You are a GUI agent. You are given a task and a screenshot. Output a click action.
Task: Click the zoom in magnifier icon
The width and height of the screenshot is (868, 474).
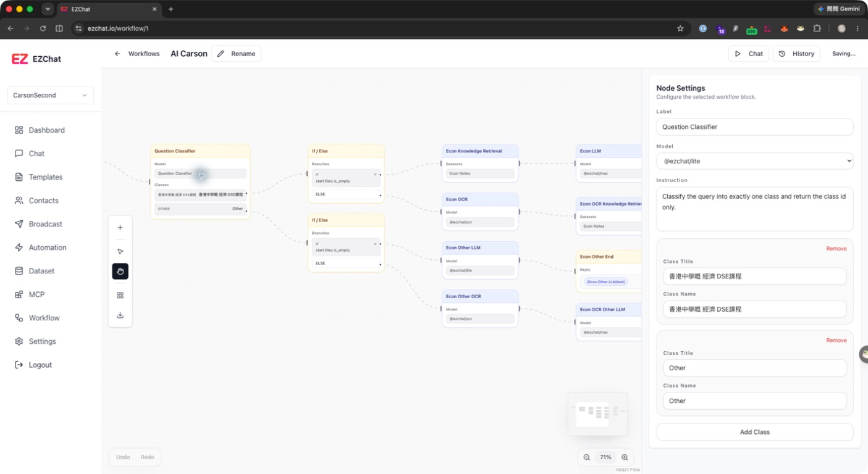pyautogui.click(x=625, y=457)
